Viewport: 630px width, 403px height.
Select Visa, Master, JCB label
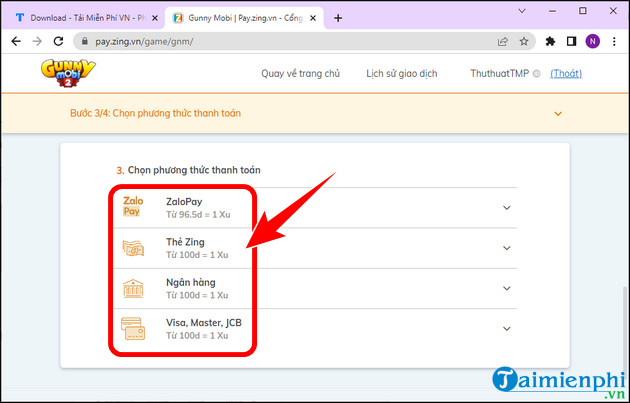tap(204, 323)
